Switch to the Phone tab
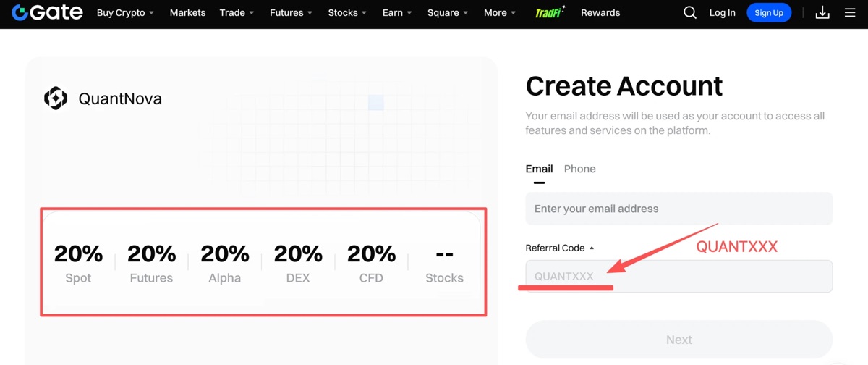 580,169
